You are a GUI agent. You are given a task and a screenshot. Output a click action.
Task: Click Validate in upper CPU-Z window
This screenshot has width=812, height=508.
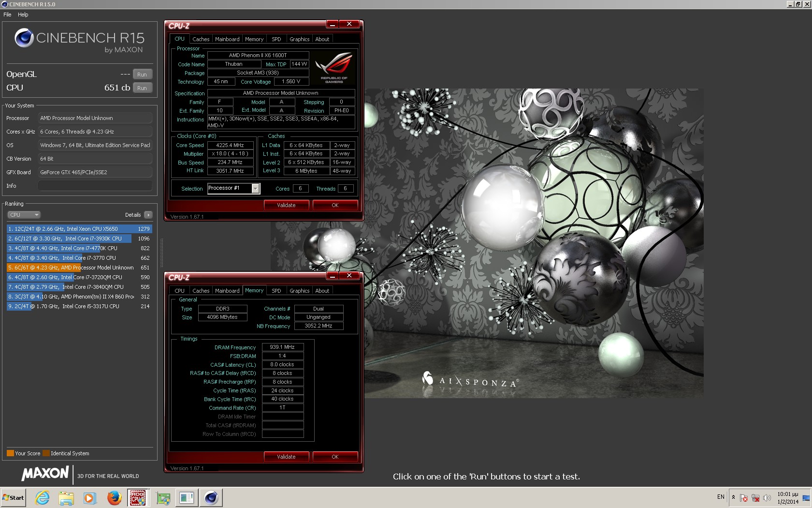coord(286,205)
